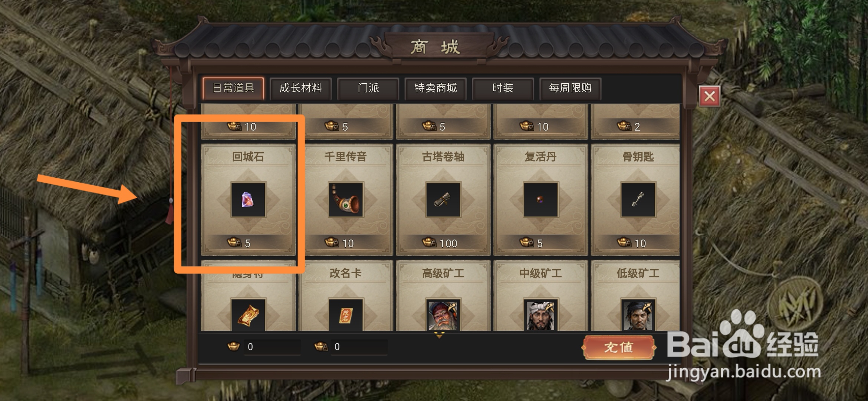Choose the 复活丹 pill icon

point(540,200)
